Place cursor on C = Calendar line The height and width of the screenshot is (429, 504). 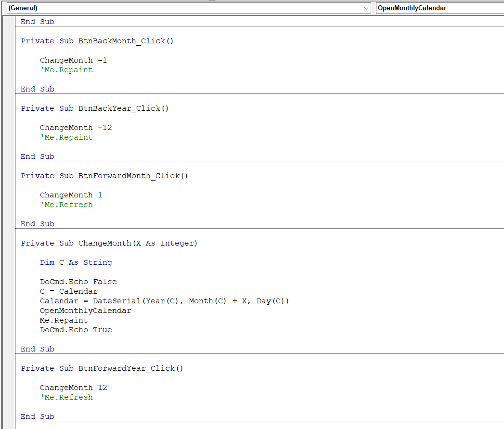pos(68,291)
